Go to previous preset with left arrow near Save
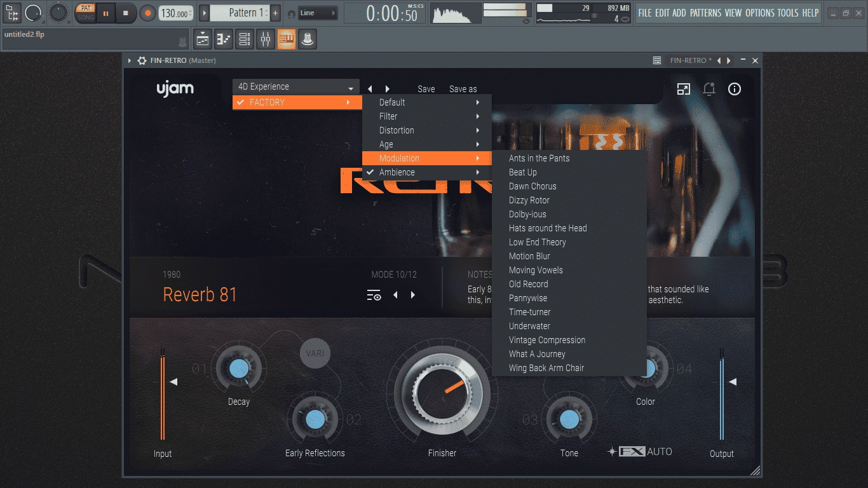Image resolution: width=868 pixels, height=488 pixels. click(x=370, y=89)
